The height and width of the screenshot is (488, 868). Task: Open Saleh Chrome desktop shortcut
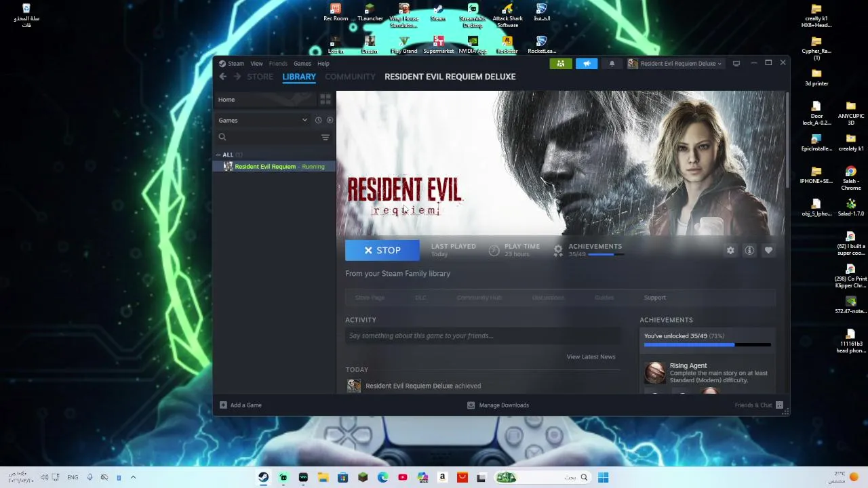(x=850, y=178)
